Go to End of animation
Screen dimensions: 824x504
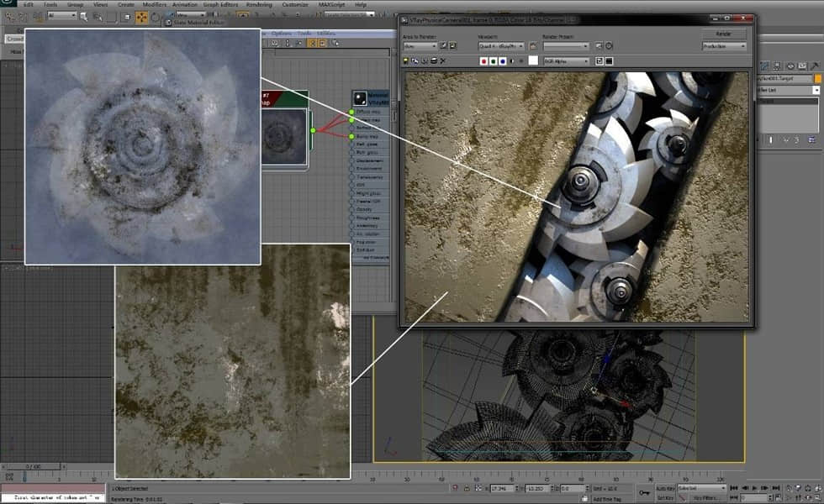[775, 488]
